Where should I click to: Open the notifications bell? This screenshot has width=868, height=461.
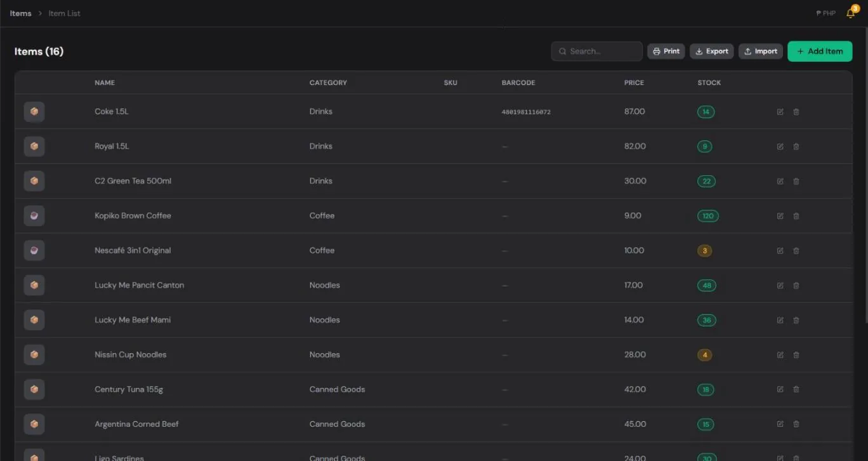coord(851,13)
